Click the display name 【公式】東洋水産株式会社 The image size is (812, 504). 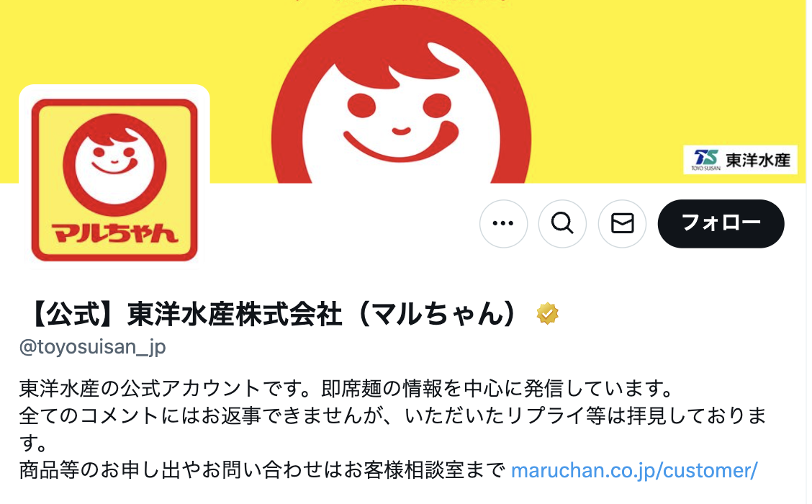[x=182, y=314]
